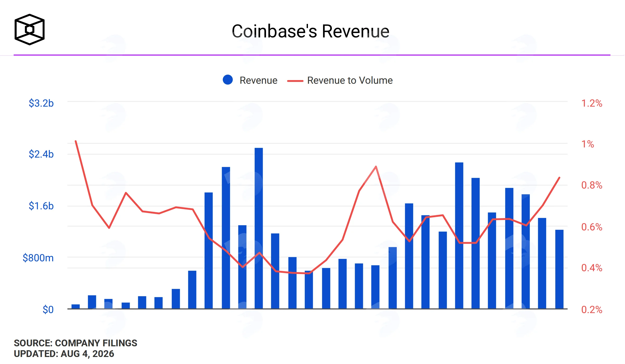Image resolution: width=625 pixels, height=364 pixels.
Task: Click the SOURCE: COMPANY FILINGS text
Action: point(75,343)
